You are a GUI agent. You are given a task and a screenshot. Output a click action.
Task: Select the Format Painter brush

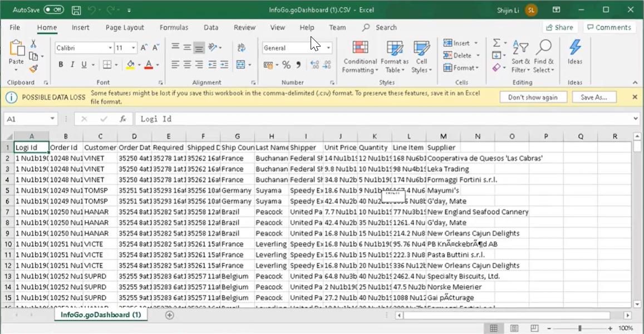tap(33, 69)
